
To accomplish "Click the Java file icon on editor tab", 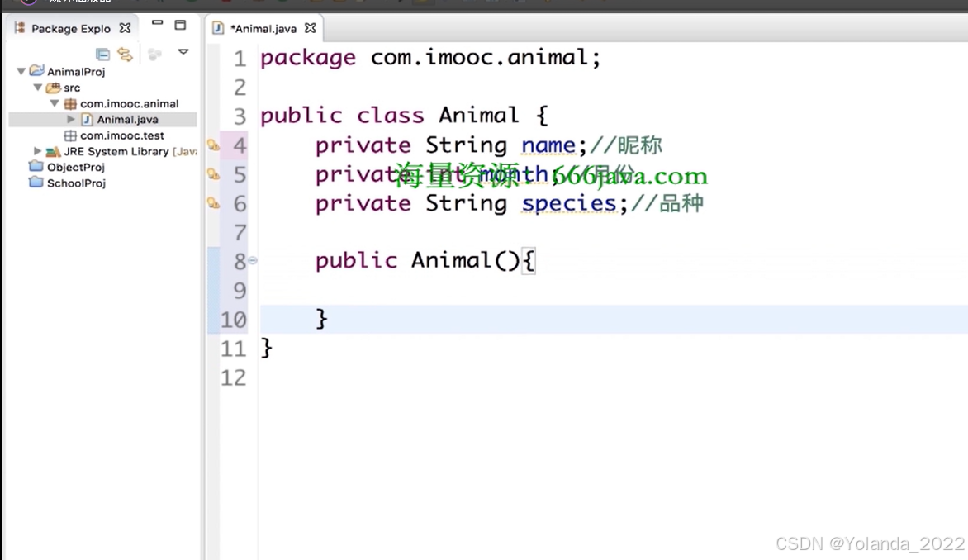I will point(218,28).
